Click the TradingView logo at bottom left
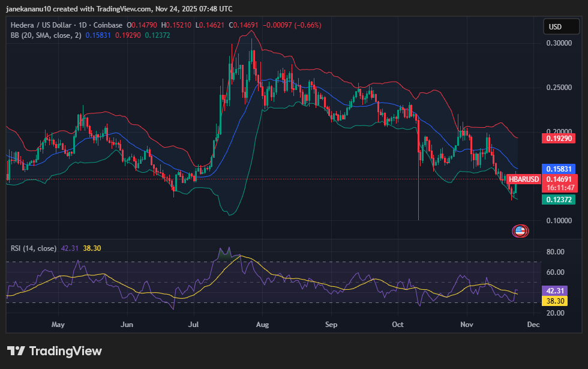 pyautogui.click(x=55, y=351)
